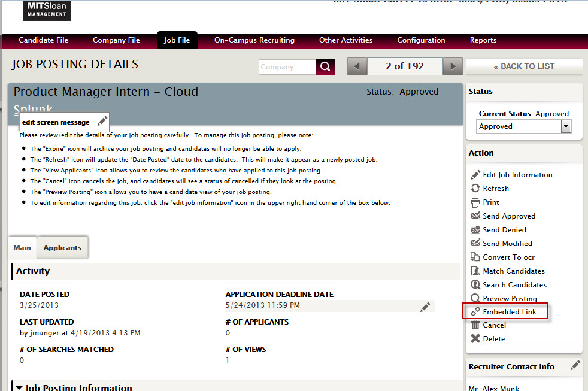Click the Search Candidates icon
This screenshot has height=391, width=588.
475,284
